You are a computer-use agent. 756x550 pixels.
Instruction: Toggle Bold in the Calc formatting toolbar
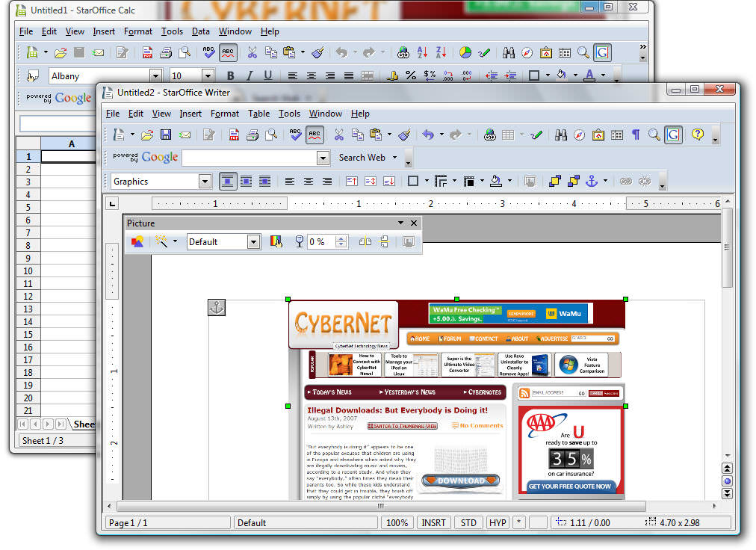click(231, 75)
